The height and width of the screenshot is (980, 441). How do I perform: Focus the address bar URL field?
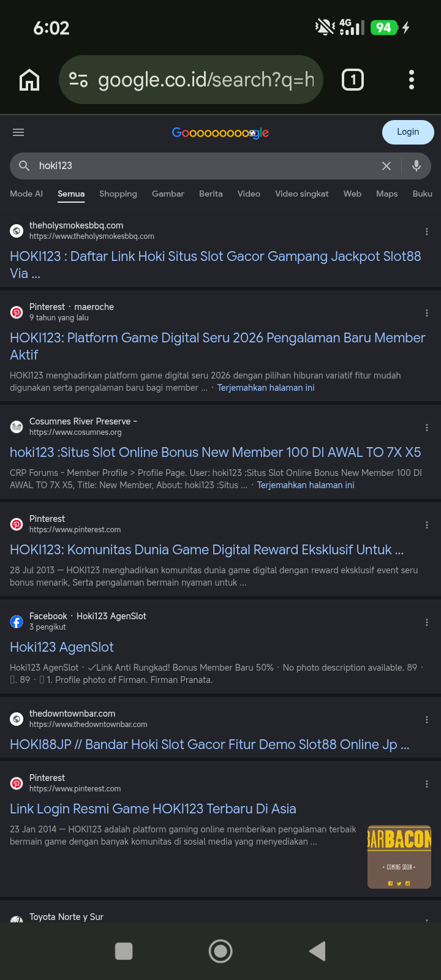pos(206,80)
